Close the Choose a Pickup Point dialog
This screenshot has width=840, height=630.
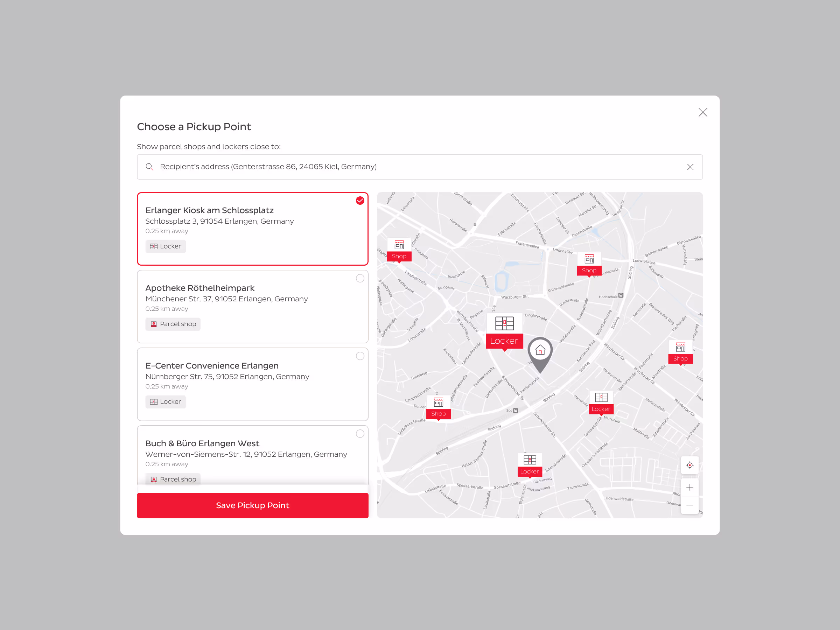702,112
